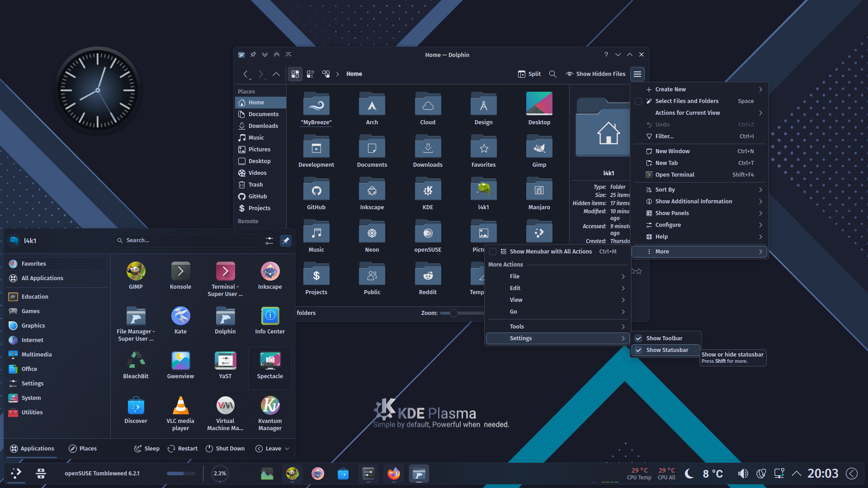Adjust the Dolphin Zoom slider
Screen dimensions: 868x488
[454, 313]
